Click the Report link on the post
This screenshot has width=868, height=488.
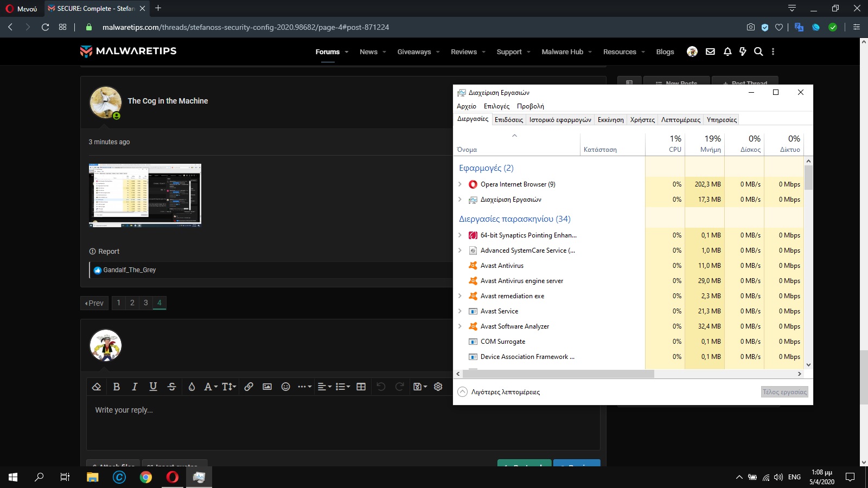click(x=104, y=252)
